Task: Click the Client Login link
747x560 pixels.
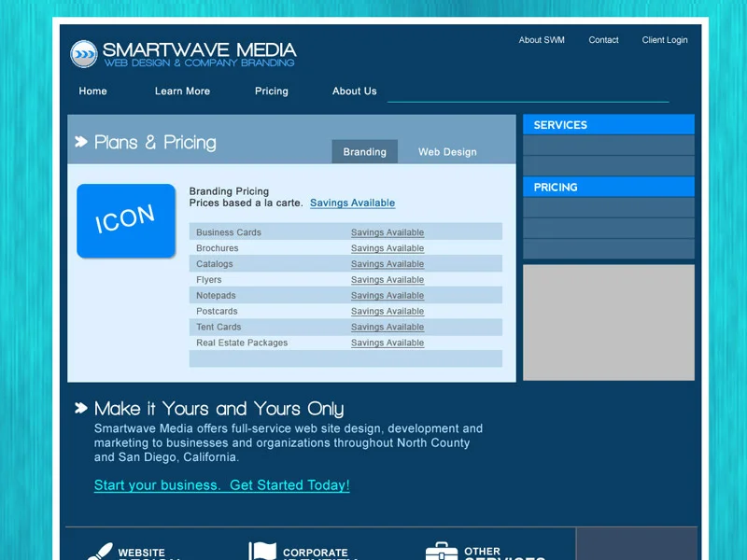Action: (x=665, y=40)
